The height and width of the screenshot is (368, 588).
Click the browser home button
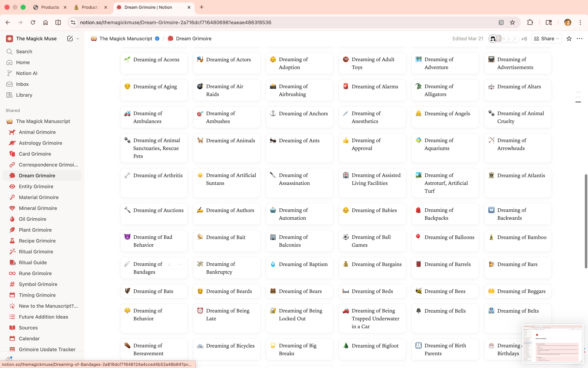[x=45, y=22]
